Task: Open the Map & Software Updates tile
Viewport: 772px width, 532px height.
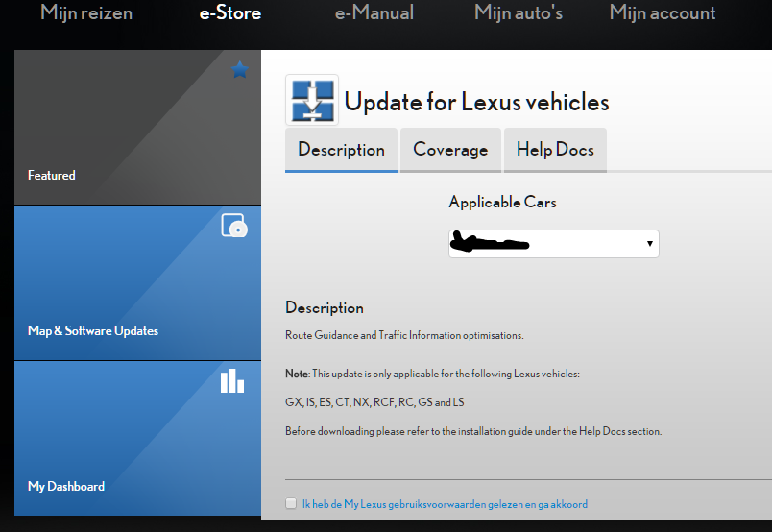Action: pyautogui.click(x=138, y=282)
